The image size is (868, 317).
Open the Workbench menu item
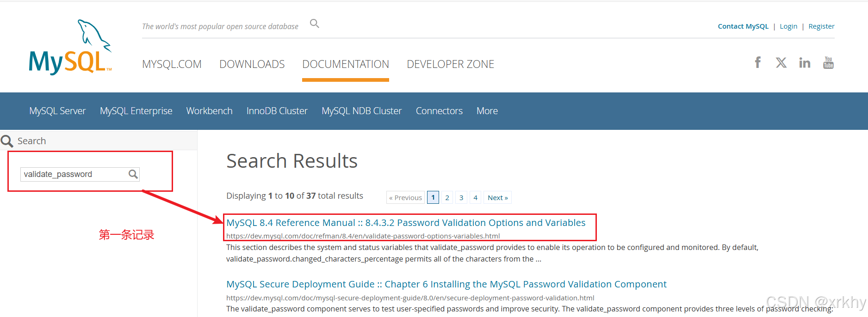(x=209, y=111)
